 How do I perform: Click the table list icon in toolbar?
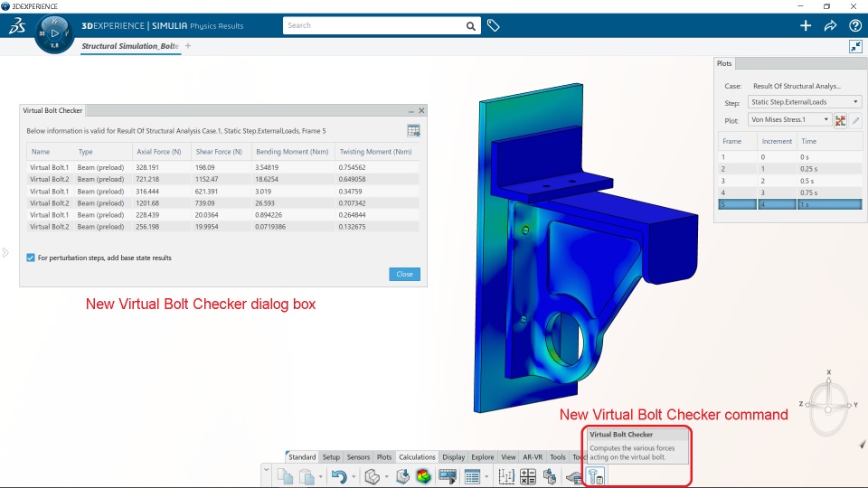pyautogui.click(x=472, y=476)
